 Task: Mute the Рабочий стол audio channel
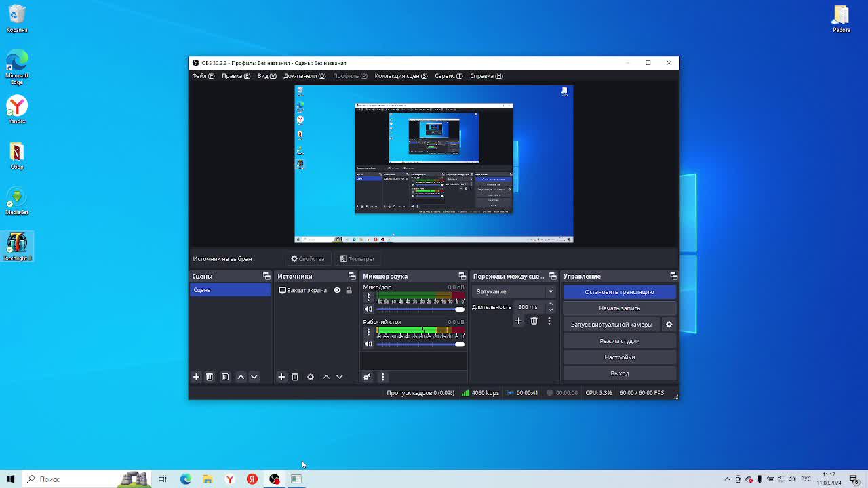368,344
